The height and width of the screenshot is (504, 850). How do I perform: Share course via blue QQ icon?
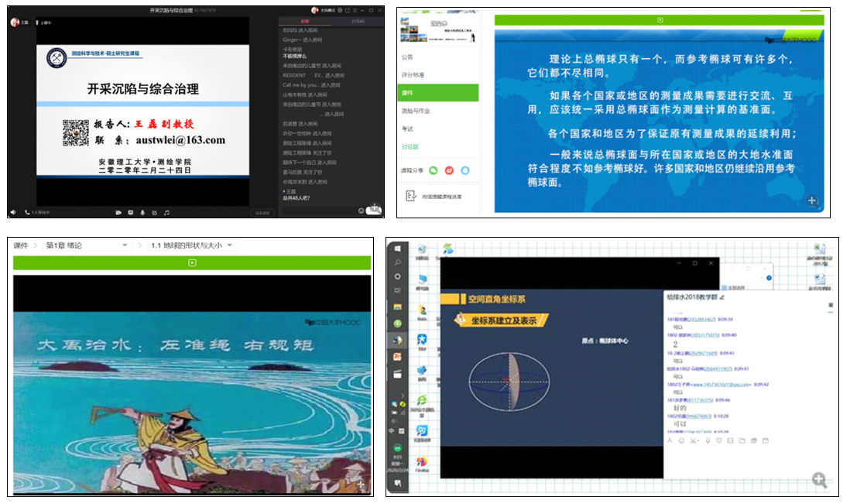[x=465, y=170]
